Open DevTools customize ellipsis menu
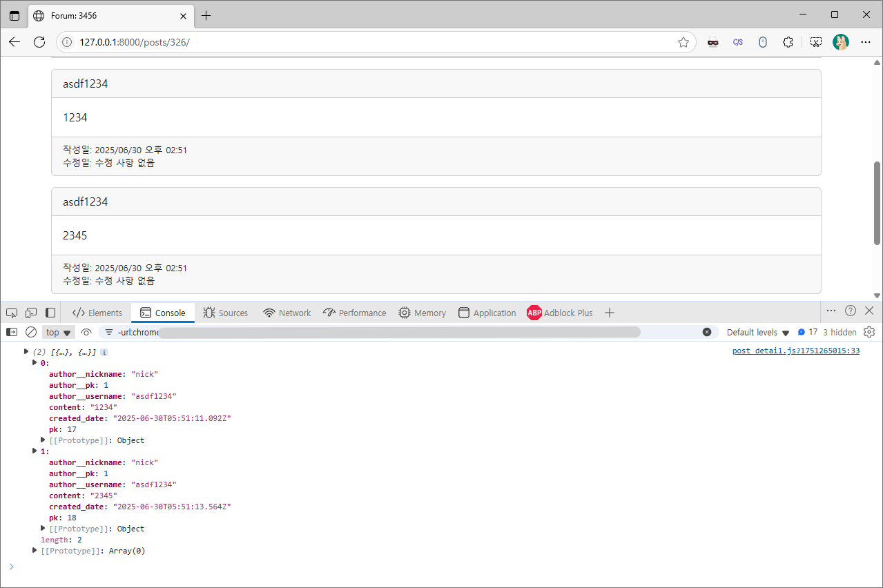Screen dimensions: 883x588 [831, 311]
